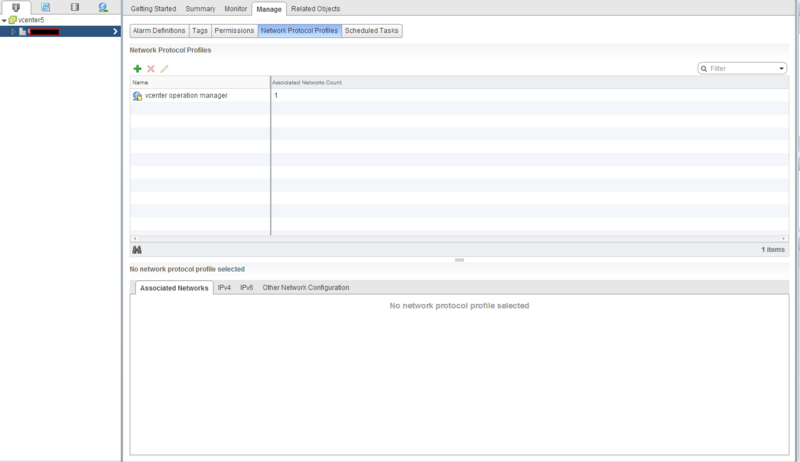Viewport: 800px width, 462px height.
Task: Click the pencil edit profile icon
Action: point(165,68)
